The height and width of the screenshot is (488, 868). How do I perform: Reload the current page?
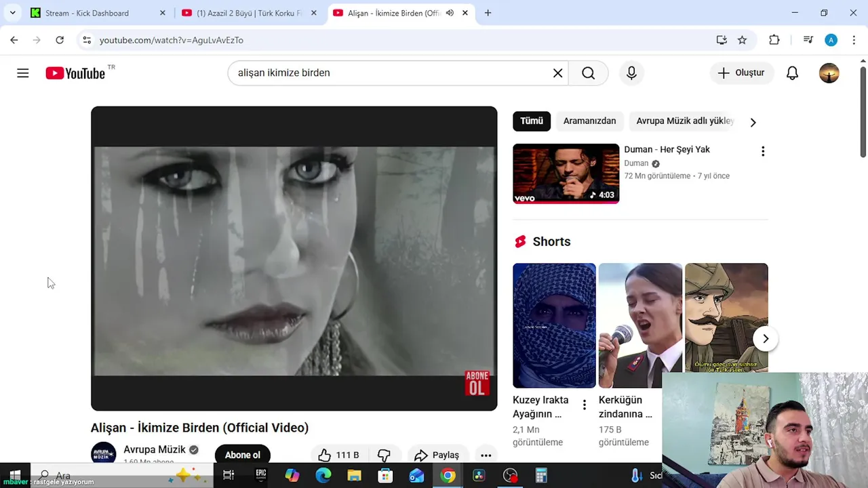(x=60, y=40)
